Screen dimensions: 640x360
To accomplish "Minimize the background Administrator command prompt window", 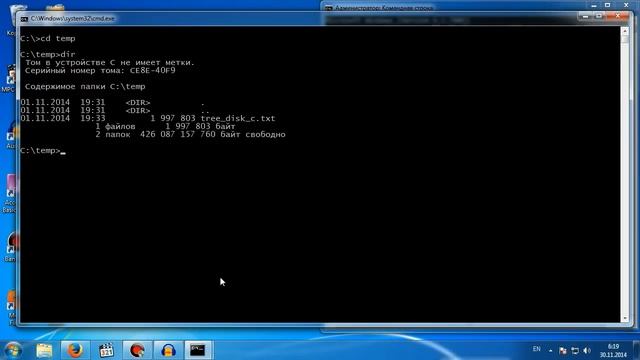I will coord(594,5).
